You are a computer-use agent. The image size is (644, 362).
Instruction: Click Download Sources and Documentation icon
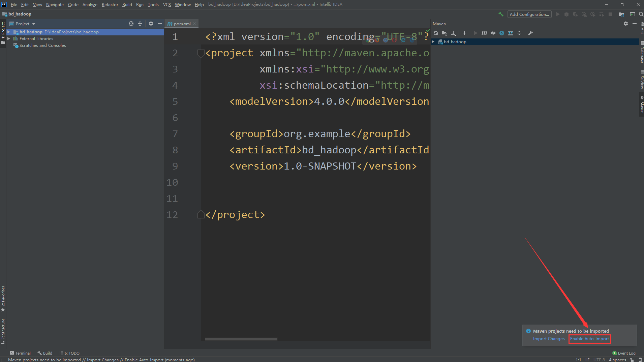454,33
